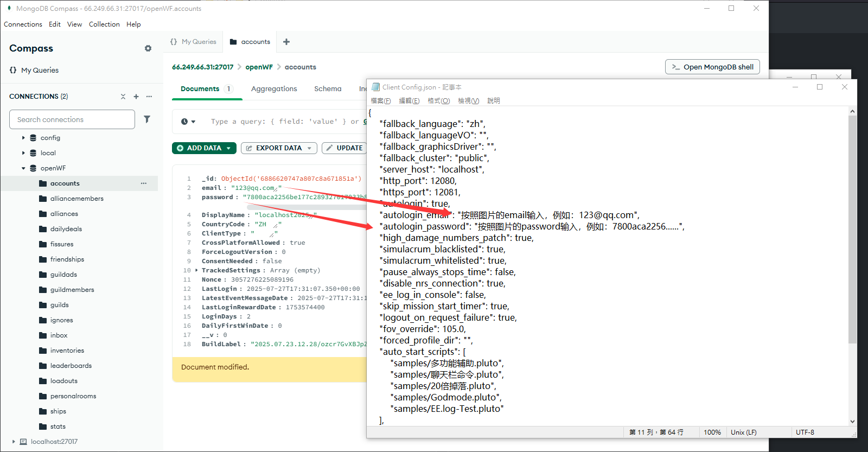
Task: Switch to the Aggregations tab
Action: click(274, 89)
